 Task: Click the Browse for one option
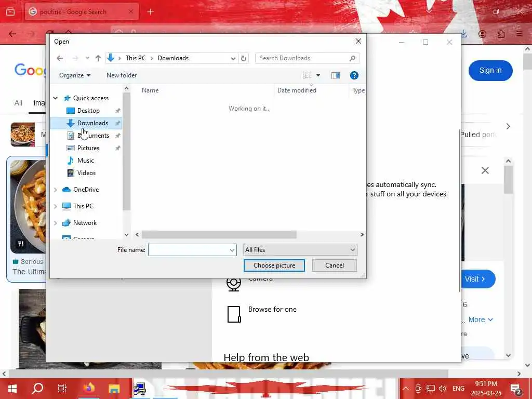[272, 310]
